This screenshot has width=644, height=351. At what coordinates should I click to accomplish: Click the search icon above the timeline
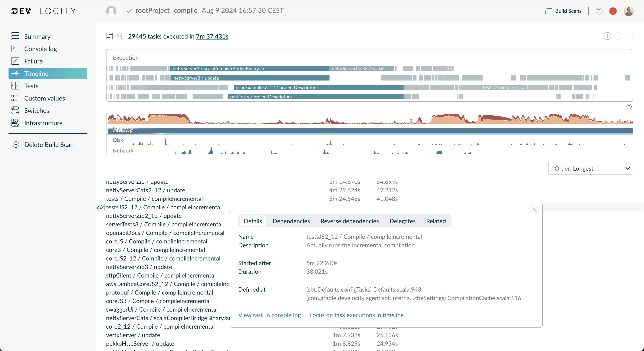[120, 36]
